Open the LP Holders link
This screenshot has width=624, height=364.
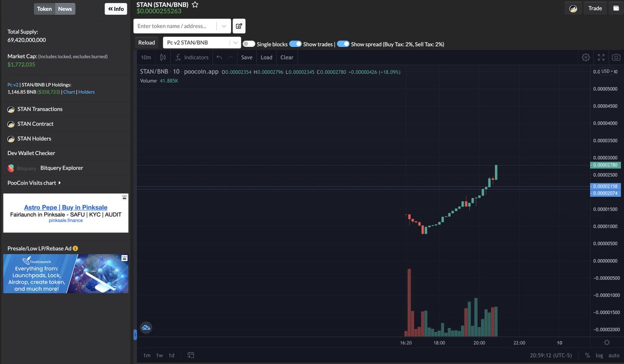[86, 92]
